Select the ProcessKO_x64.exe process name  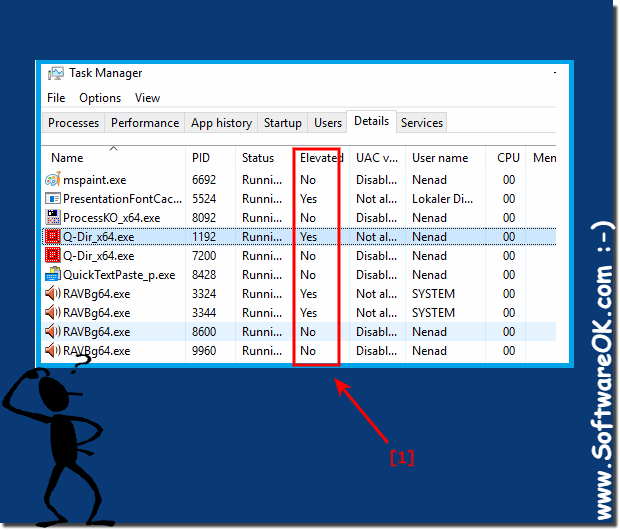pos(112,218)
